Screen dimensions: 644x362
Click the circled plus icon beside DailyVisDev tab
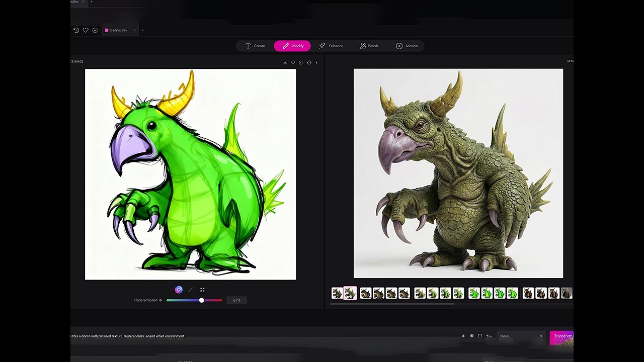[95, 30]
